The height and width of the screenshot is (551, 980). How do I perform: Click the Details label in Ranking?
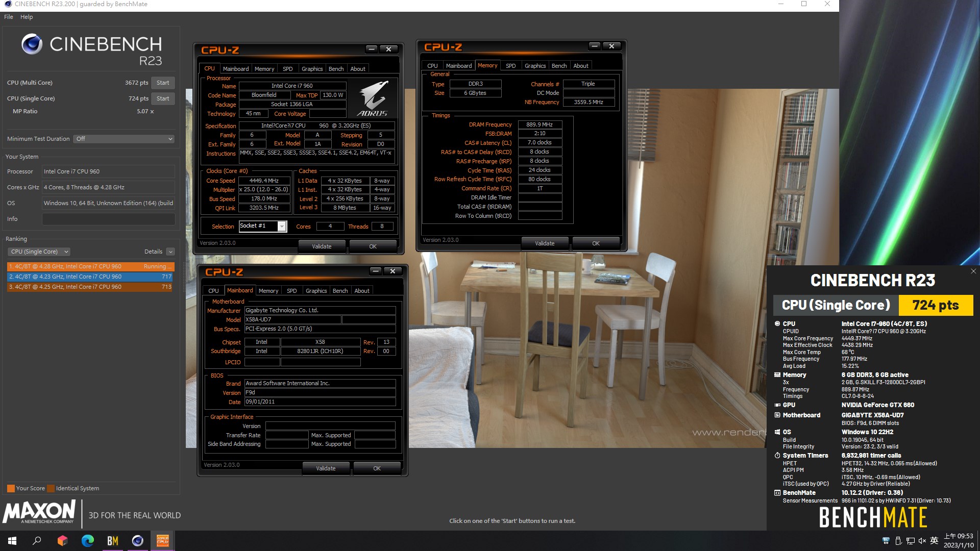pyautogui.click(x=153, y=252)
